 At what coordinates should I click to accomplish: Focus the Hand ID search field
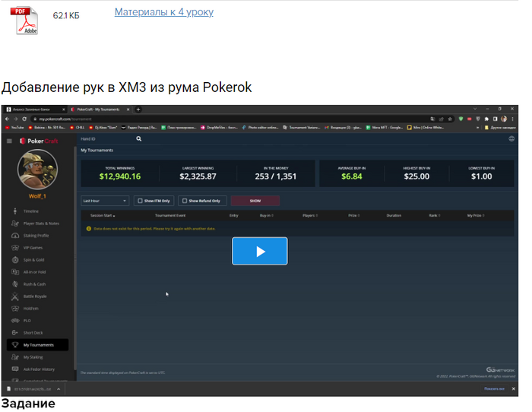[x=107, y=139]
